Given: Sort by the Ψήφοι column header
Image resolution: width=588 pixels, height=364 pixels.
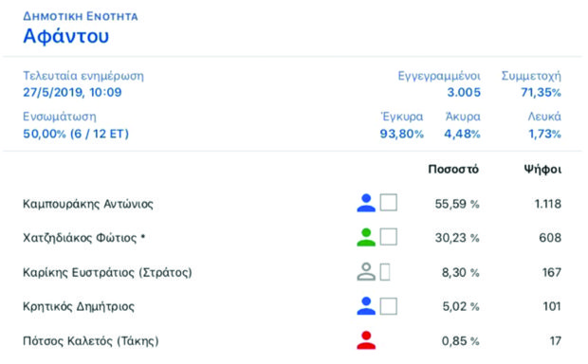Looking at the screenshot, I should (542, 170).
